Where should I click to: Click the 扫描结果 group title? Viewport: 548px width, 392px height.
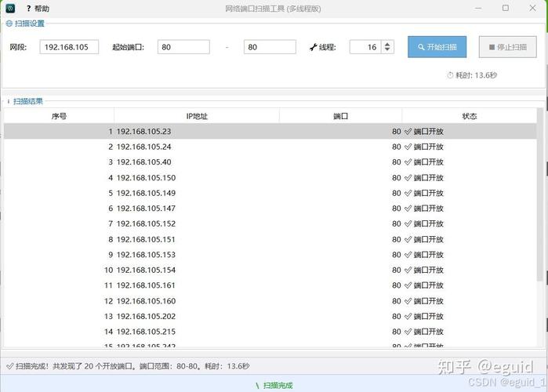click(x=28, y=101)
